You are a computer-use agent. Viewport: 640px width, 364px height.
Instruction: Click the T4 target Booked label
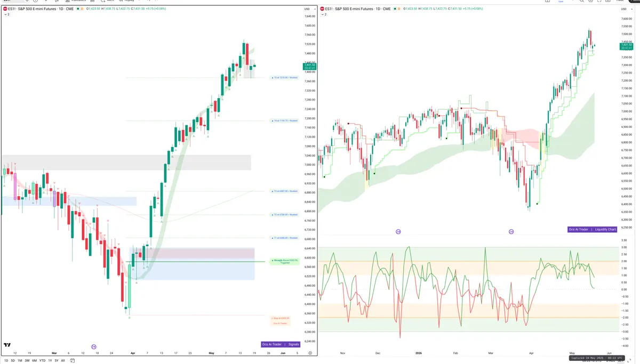click(x=285, y=120)
